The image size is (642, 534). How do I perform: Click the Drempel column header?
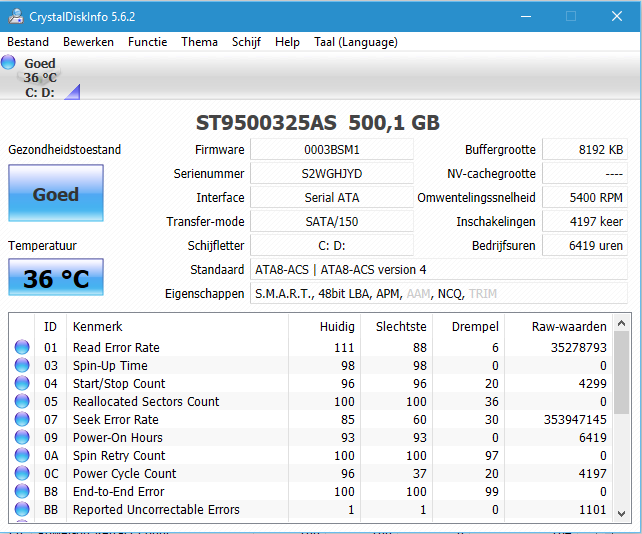(468, 326)
